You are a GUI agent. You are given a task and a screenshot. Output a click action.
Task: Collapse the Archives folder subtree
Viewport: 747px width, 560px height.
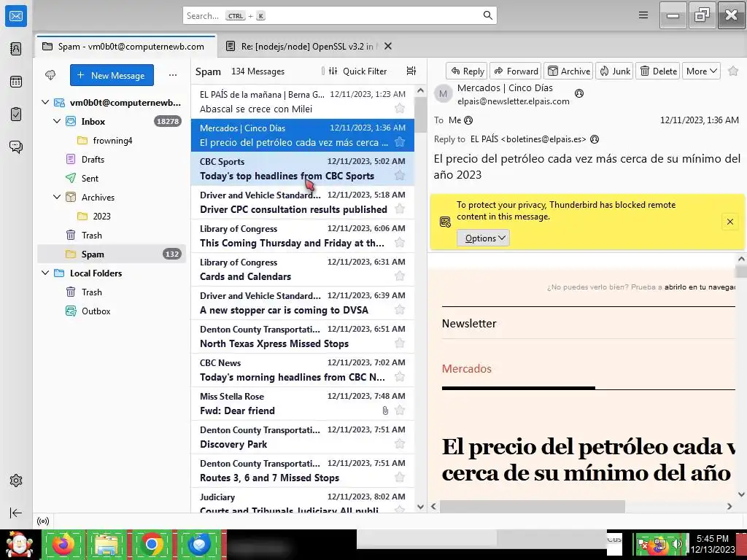57,197
